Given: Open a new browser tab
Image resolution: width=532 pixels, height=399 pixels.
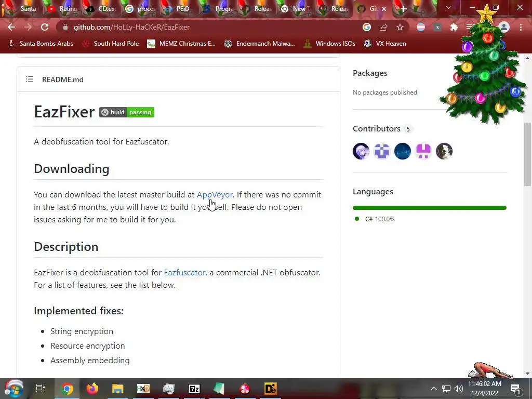Looking at the screenshot, I should [403, 9].
